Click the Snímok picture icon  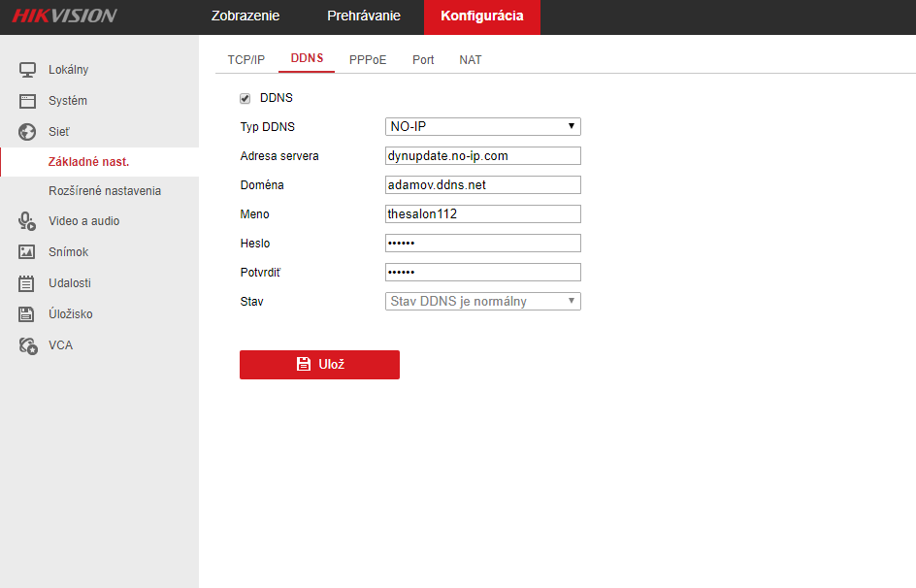tap(27, 252)
